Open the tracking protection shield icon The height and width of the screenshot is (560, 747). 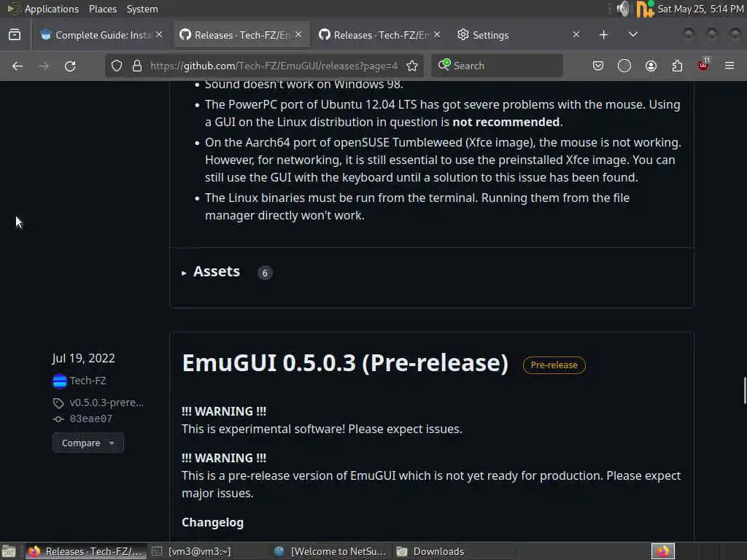[117, 66]
